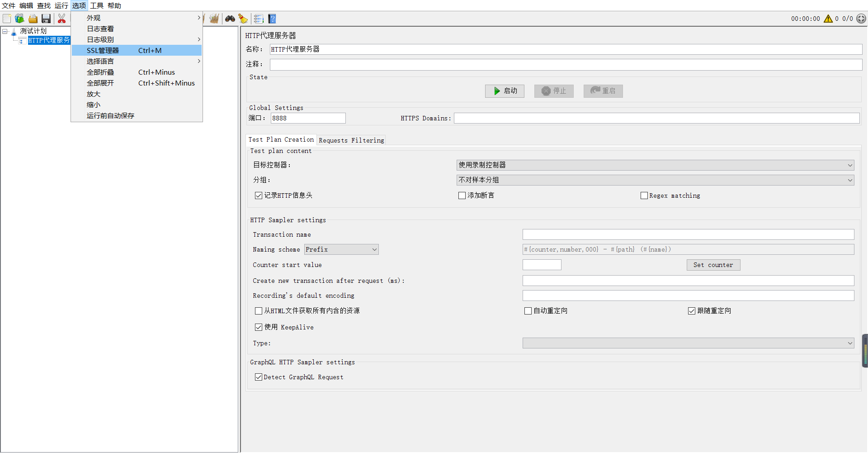Switch to the Test Plan Creation tab
This screenshot has height=453, width=868.
281,140
